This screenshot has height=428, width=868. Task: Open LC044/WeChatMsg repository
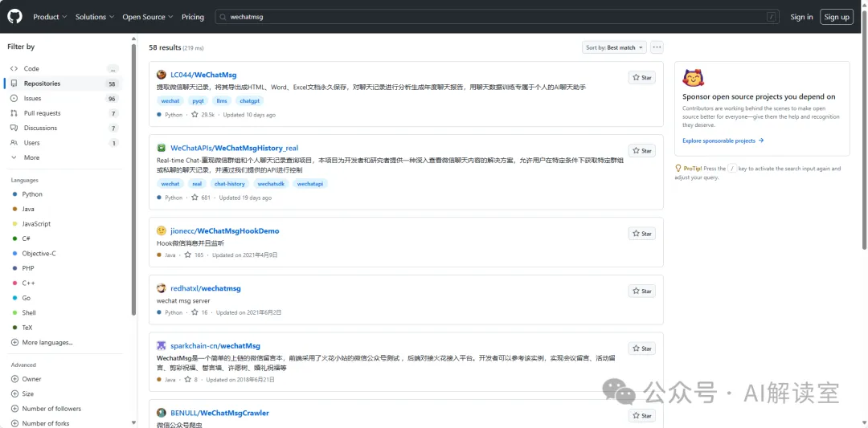pyautogui.click(x=203, y=75)
